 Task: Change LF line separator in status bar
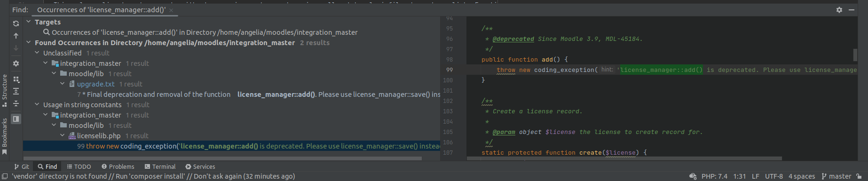756,176
